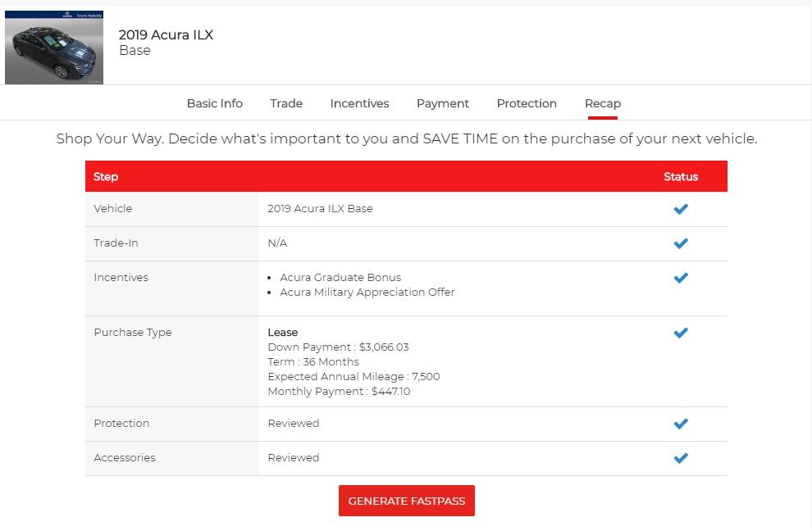
Task: Click the 2019 Acura ILX heading
Action: pos(166,34)
